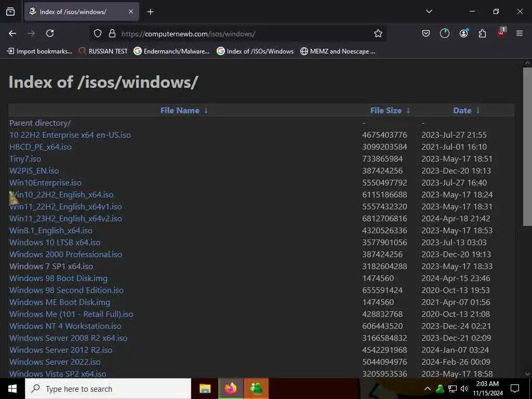Screen dimensions: 532x399
Task: Open the Firefox application hamburger menu
Action: point(519,33)
